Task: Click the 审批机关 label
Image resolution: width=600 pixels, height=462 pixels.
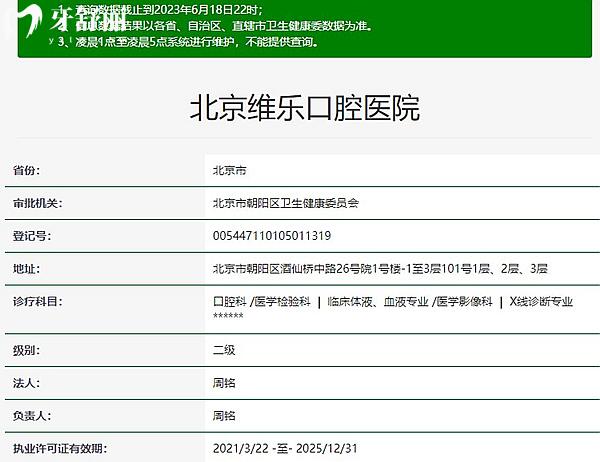Action: [x=38, y=203]
